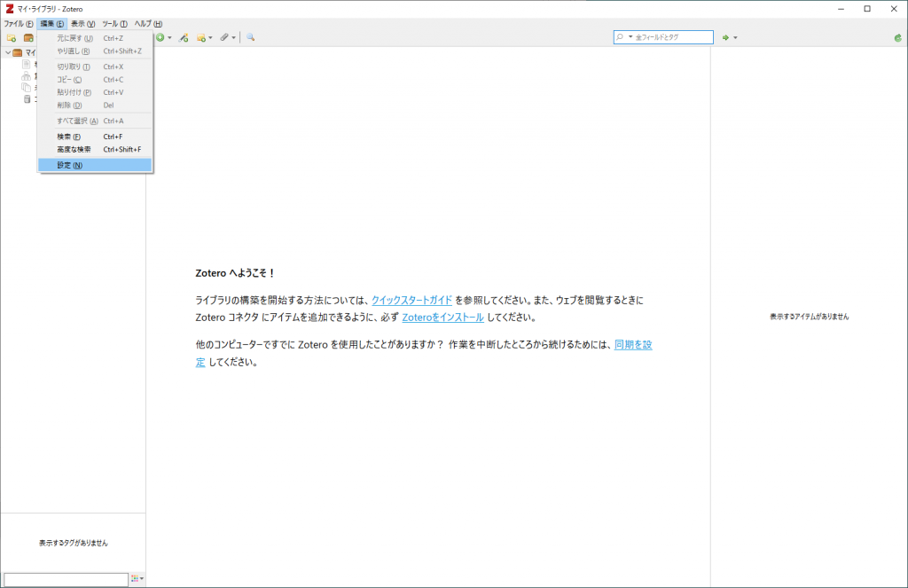Click the green New Item plus icon
The image size is (908, 588).
(x=160, y=37)
